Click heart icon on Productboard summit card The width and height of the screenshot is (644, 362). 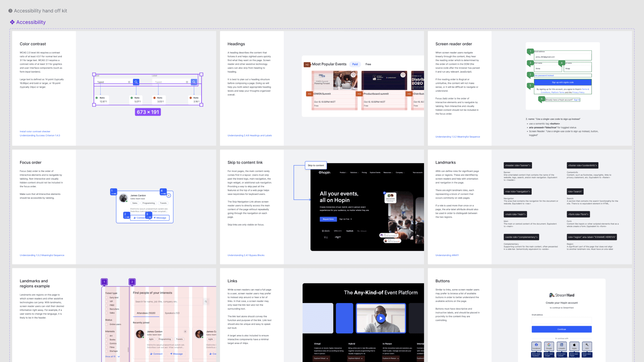403,75
